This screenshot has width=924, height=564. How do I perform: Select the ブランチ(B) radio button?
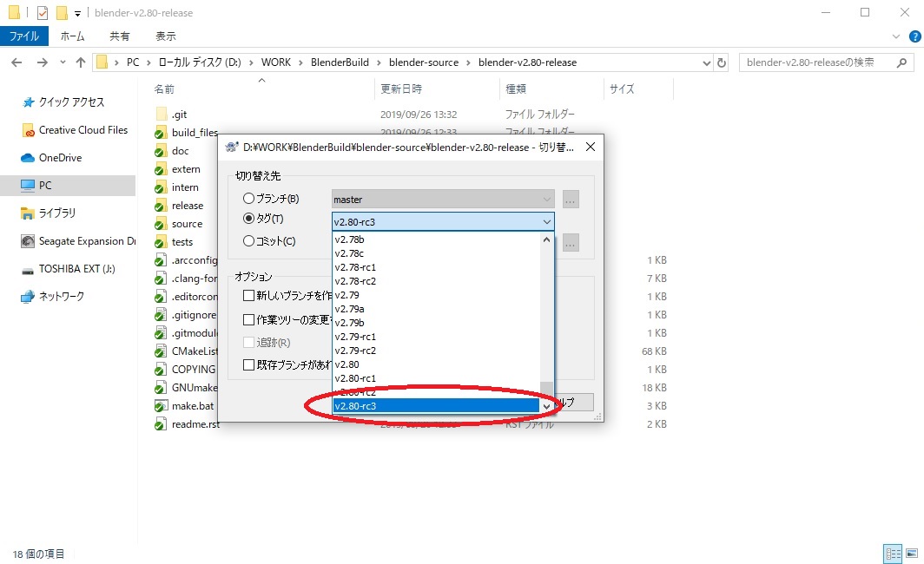point(248,199)
